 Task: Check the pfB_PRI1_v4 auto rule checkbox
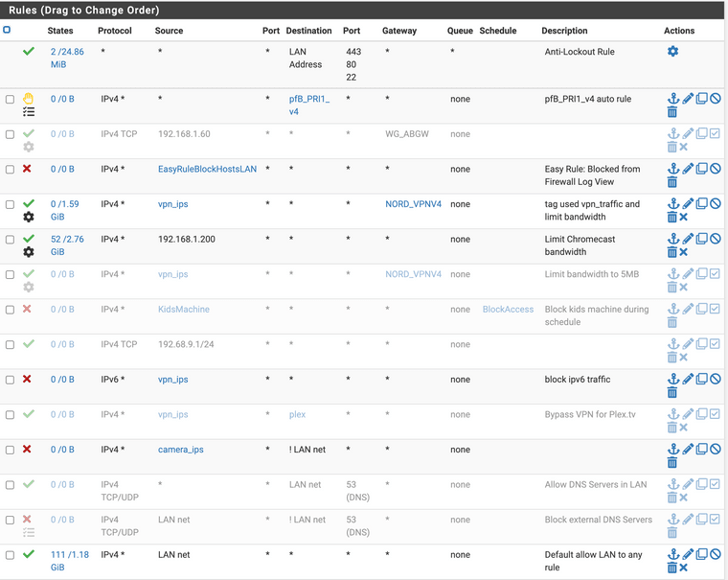coord(10,99)
